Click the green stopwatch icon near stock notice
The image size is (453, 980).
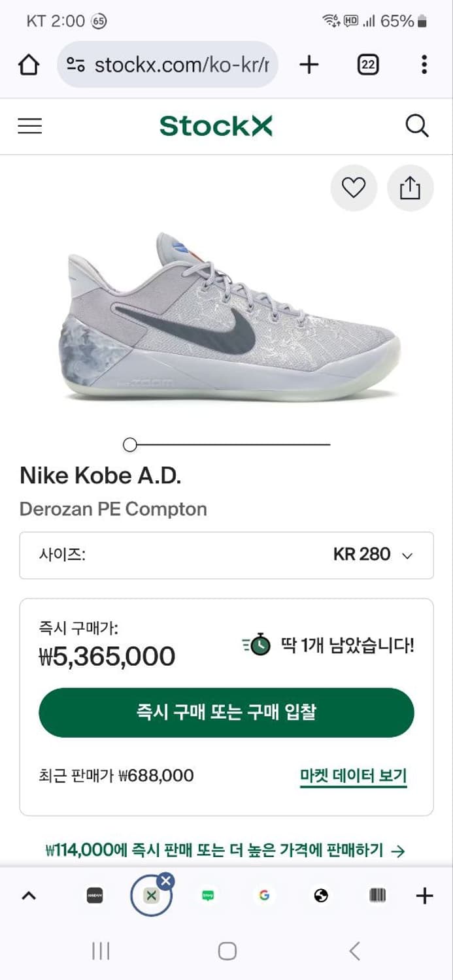pyautogui.click(x=258, y=645)
